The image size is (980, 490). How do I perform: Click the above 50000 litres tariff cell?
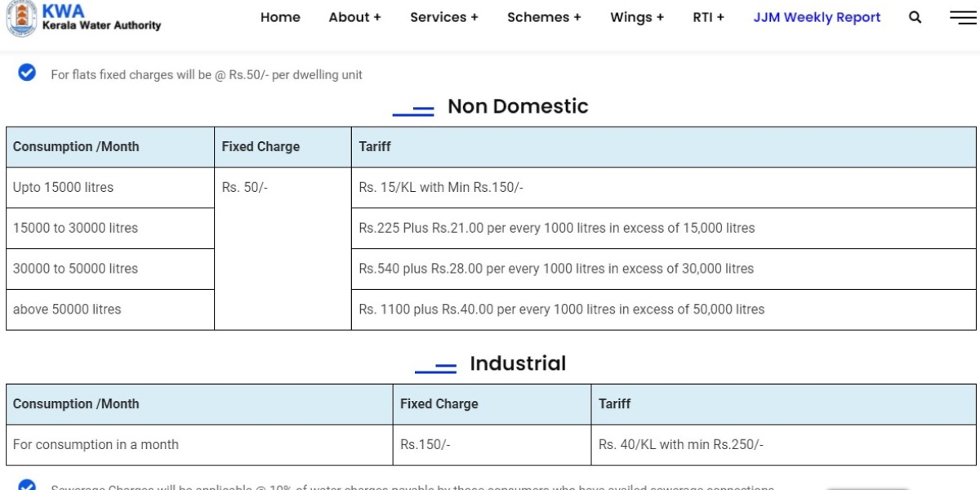(562, 310)
